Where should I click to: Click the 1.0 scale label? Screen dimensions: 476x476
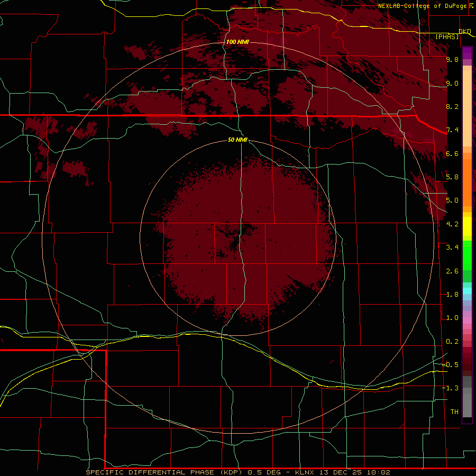click(x=452, y=318)
